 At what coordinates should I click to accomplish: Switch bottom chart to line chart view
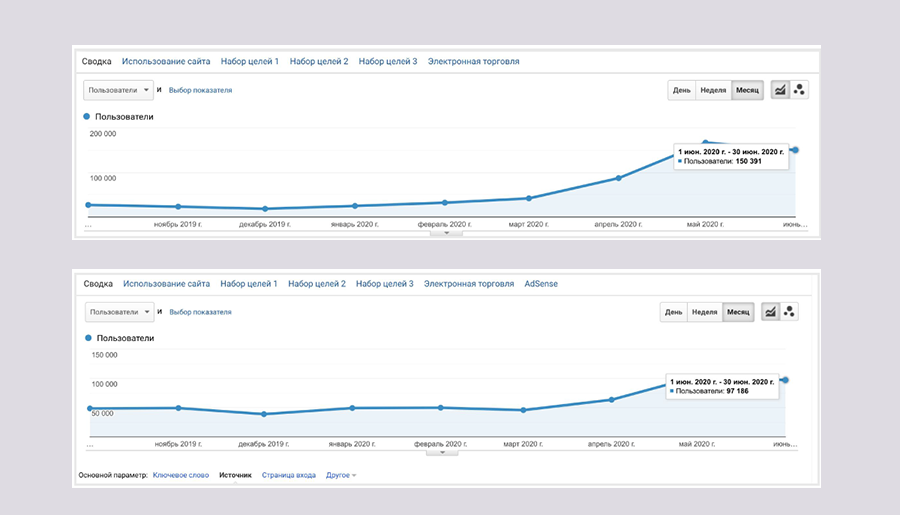coord(770,312)
